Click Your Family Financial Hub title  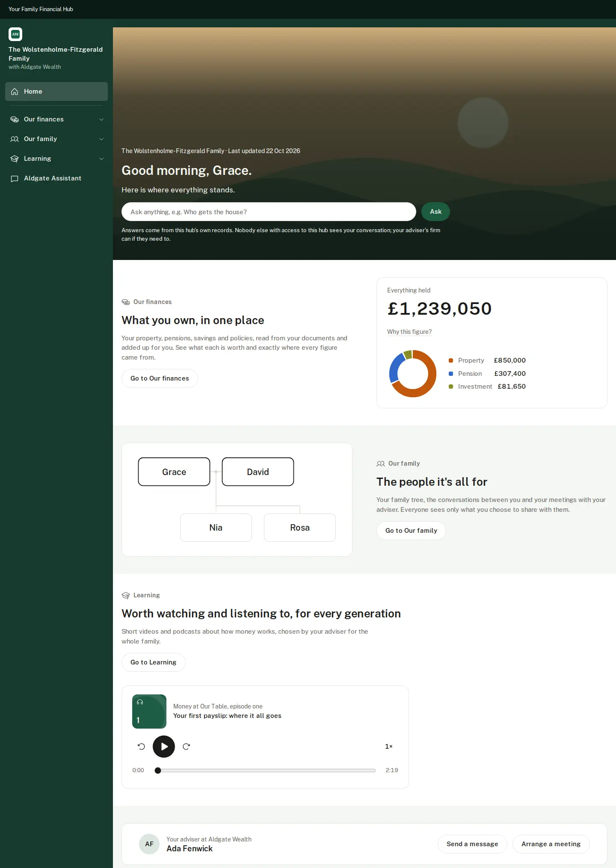click(x=41, y=9)
